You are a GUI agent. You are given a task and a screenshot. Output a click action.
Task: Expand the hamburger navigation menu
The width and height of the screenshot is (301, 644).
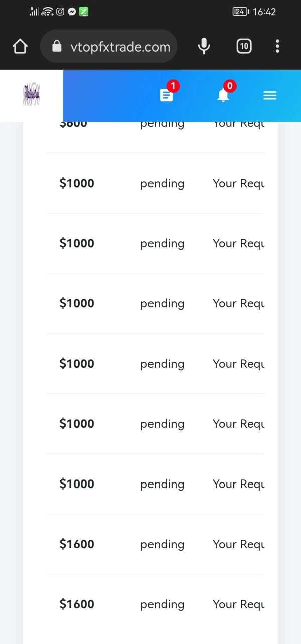click(x=270, y=95)
